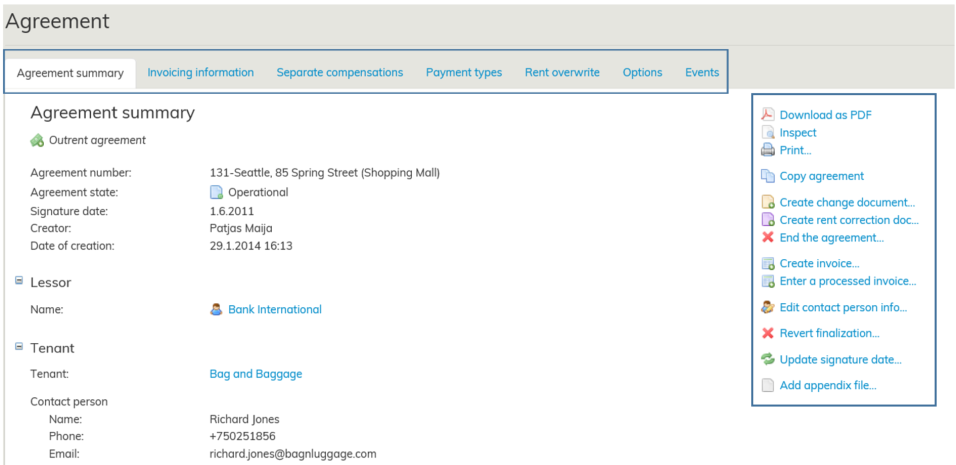Viewport: 956px width, 465px height.
Task: Click the Create invoice icon
Action: 767,264
